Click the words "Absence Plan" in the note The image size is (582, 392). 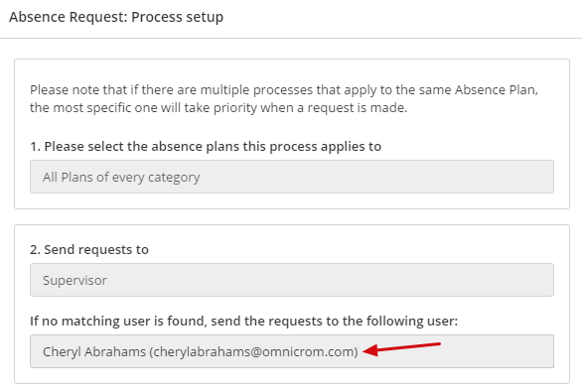pyautogui.click(x=497, y=89)
